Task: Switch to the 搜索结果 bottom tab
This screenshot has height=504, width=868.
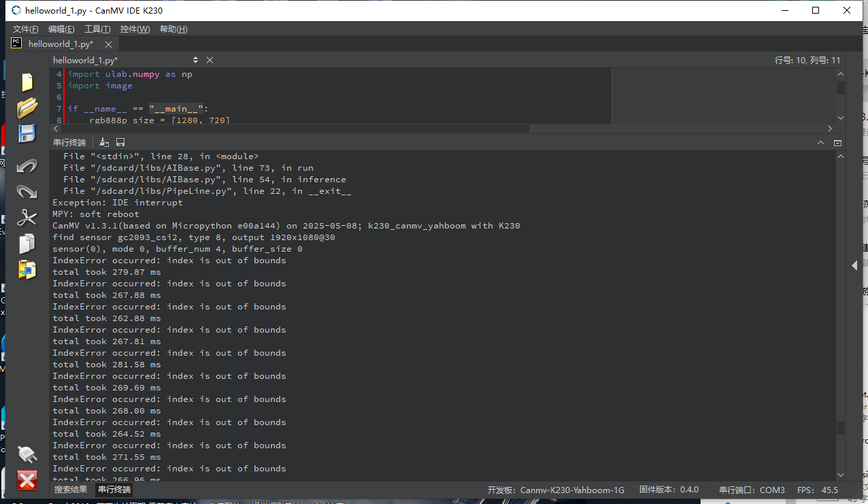Action: tap(71, 489)
